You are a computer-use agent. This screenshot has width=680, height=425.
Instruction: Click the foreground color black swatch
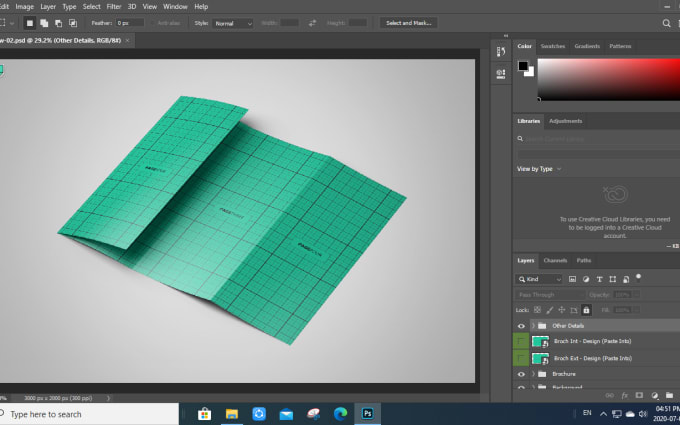tap(523, 66)
